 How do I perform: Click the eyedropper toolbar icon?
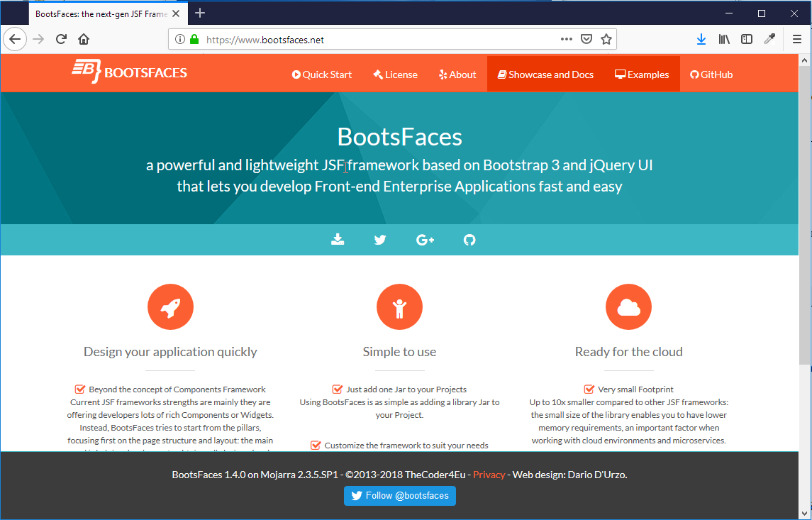[x=769, y=39]
